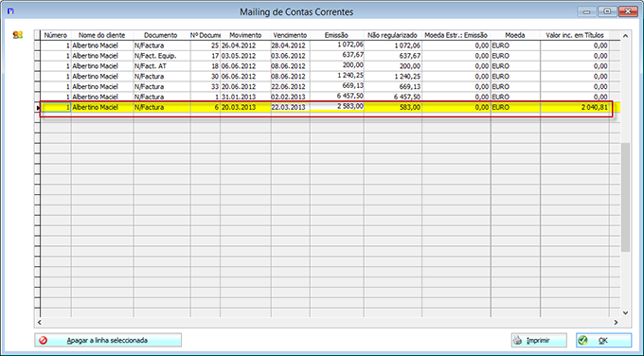Image resolution: width=644 pixels, height=356 pixels.
Task: Select due date 02.02.2013
Action: point(290,97)
